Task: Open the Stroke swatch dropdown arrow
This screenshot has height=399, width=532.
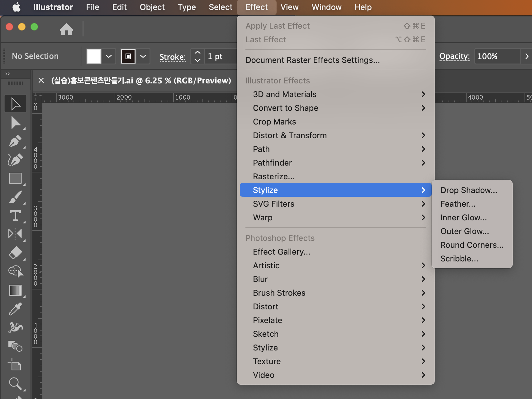Action: 143,56
